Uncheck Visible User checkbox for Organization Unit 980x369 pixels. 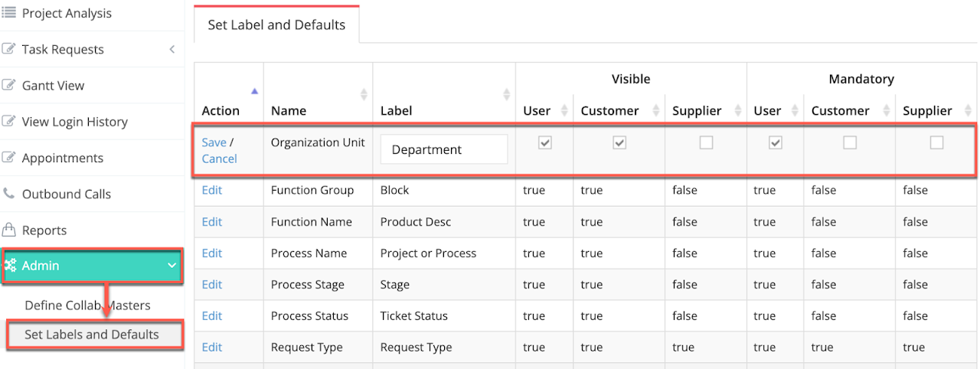(545, 142)
